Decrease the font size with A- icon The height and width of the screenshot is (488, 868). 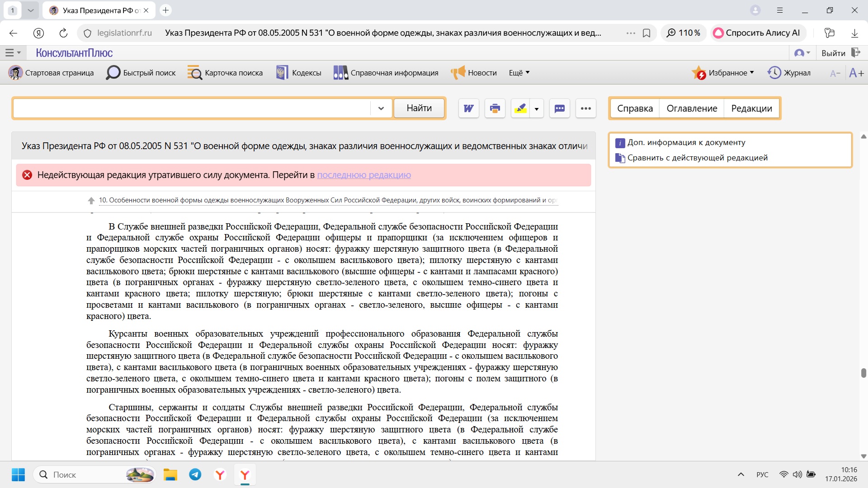tap(834, 73)
